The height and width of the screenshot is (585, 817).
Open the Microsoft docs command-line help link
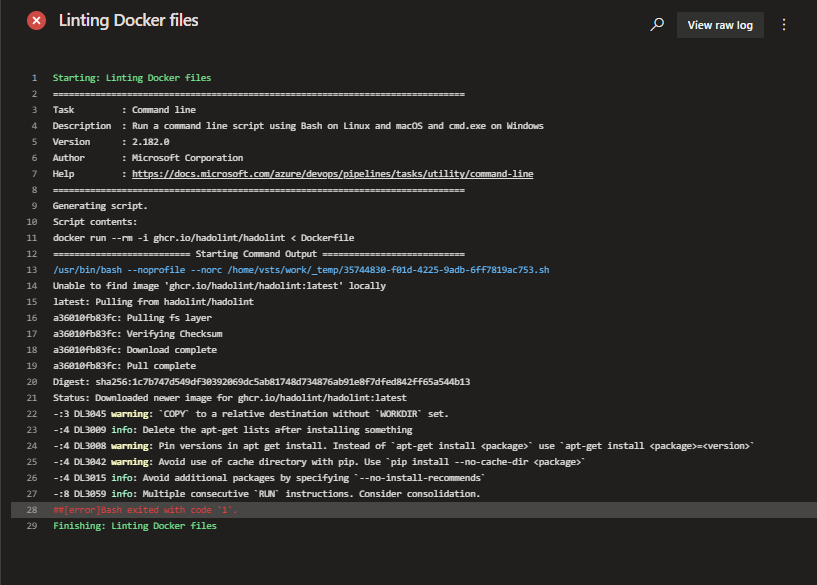(x=332, y=174)
